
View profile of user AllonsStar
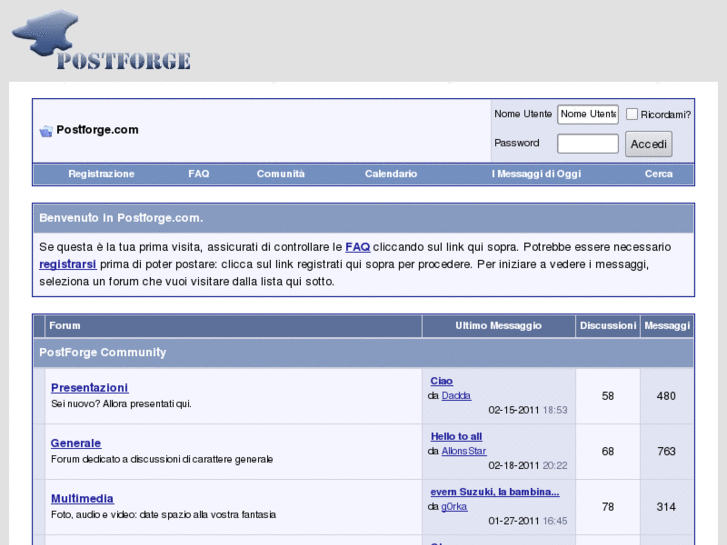[464, 451]
